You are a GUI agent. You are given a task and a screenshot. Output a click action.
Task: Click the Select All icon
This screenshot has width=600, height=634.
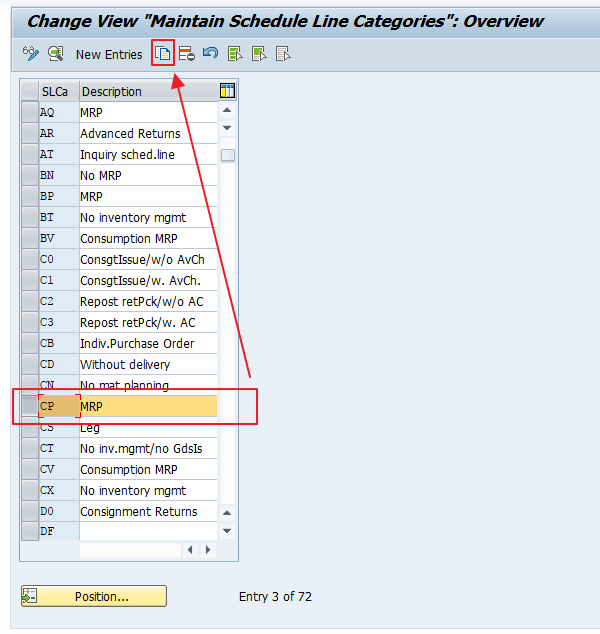pyautogui.click(x=235, y=53)
